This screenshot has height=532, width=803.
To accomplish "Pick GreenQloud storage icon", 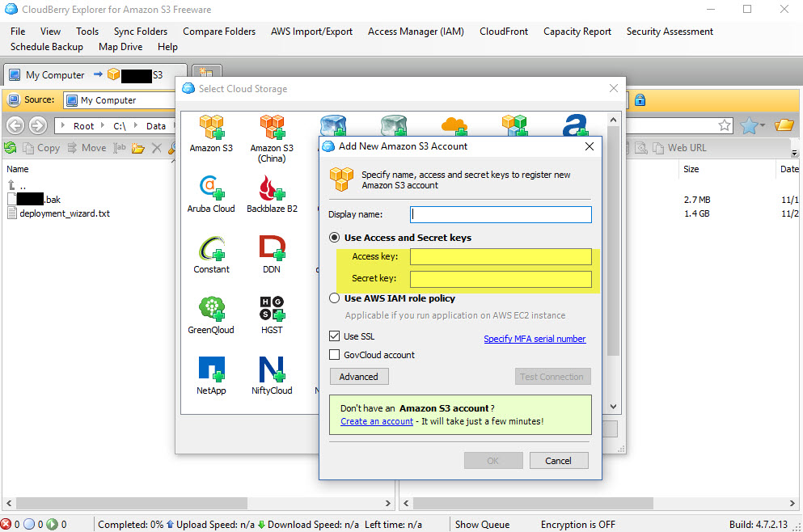I will 212,310.
